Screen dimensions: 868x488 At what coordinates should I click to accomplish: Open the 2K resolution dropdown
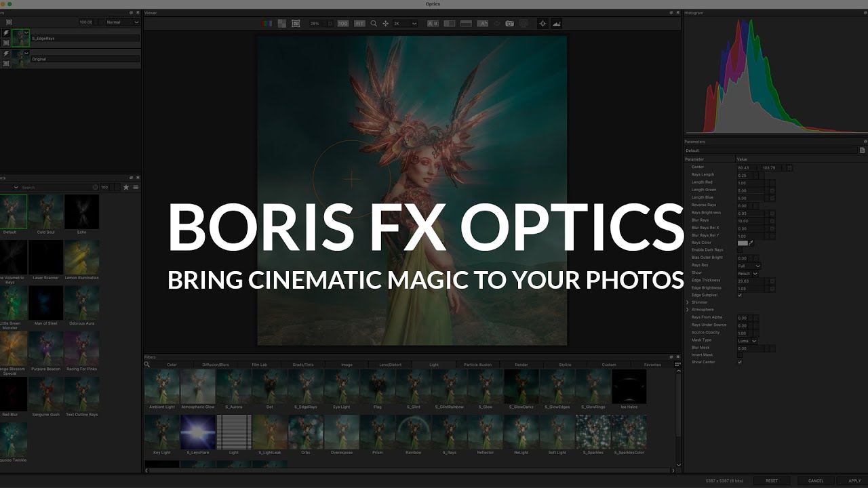406,24
